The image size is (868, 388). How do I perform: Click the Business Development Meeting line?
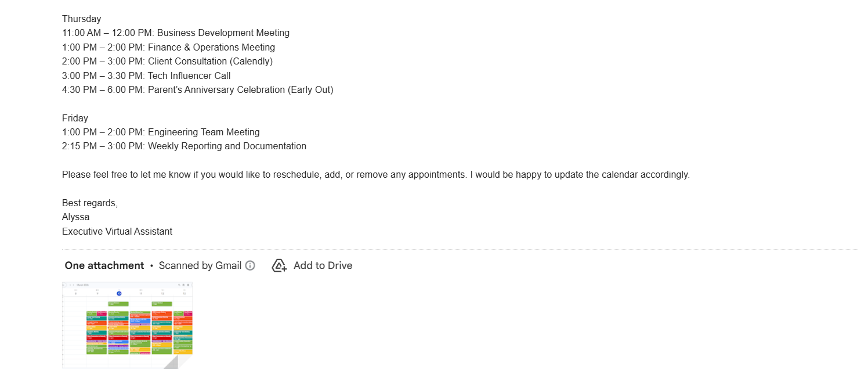click(176, 33)
